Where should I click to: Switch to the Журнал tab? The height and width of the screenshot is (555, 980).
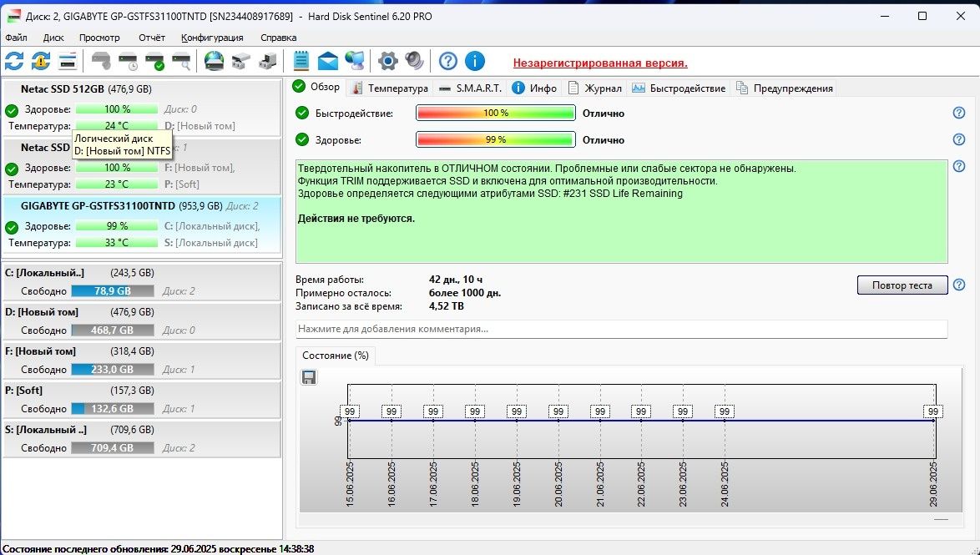click(x=595, y=88)
